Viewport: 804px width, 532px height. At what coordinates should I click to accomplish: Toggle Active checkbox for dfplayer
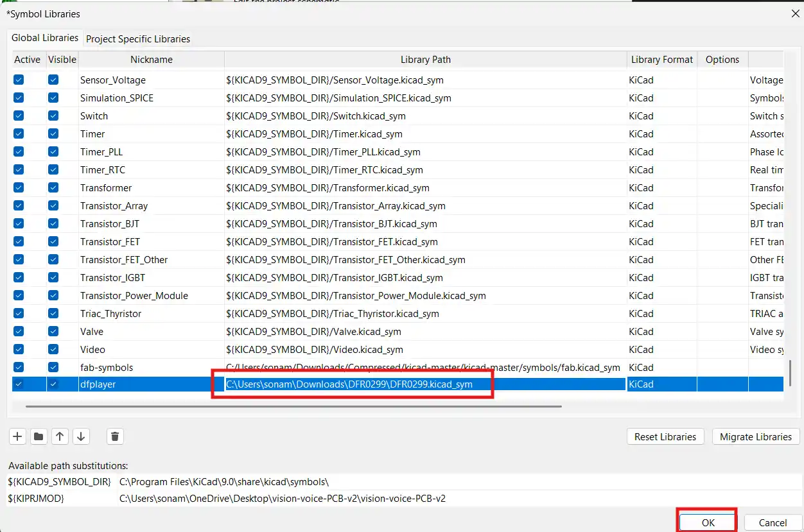19,384
